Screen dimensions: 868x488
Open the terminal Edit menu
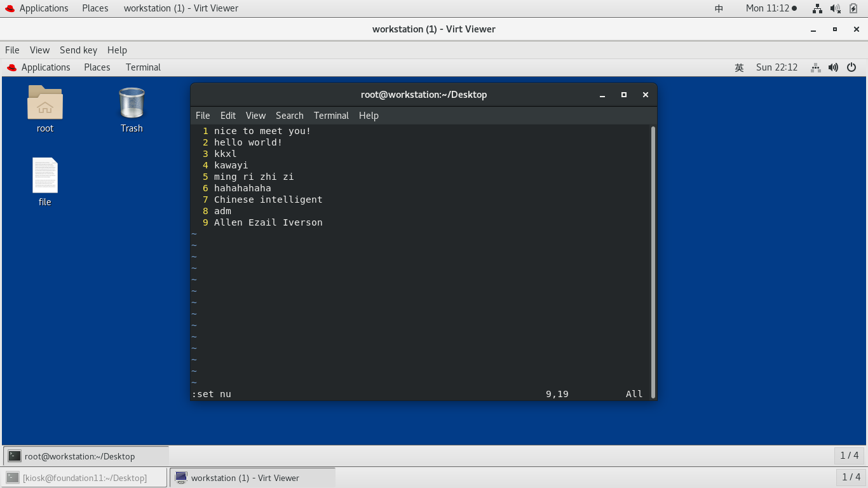[x=228, y=116]
